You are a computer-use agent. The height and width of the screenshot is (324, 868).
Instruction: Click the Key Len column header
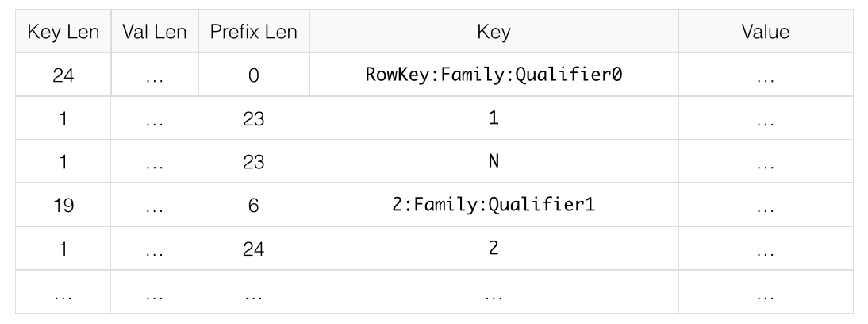pos(63,33)
